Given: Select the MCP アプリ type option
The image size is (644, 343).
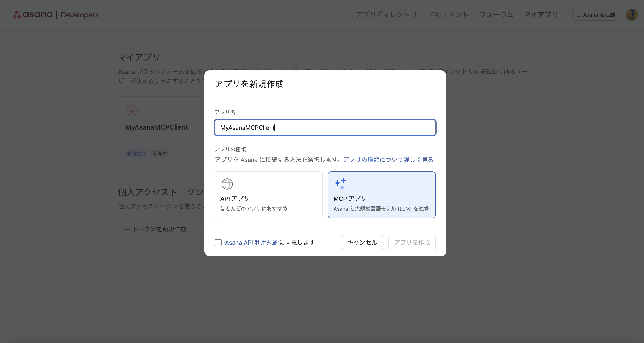Looking at the screenshot, I should coord(382,195).
